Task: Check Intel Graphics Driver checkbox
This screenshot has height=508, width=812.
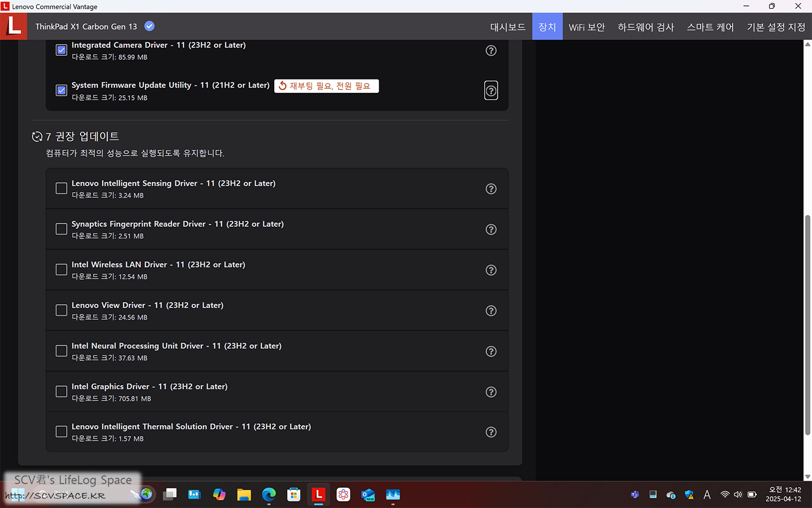Action: (x=61, y=392)
